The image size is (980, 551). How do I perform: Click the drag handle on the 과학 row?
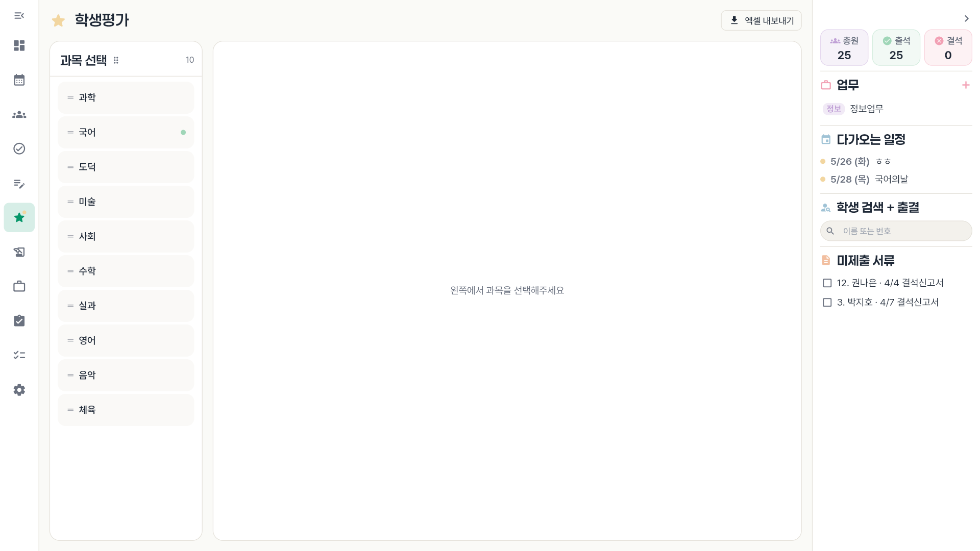(x=70, y=97)
